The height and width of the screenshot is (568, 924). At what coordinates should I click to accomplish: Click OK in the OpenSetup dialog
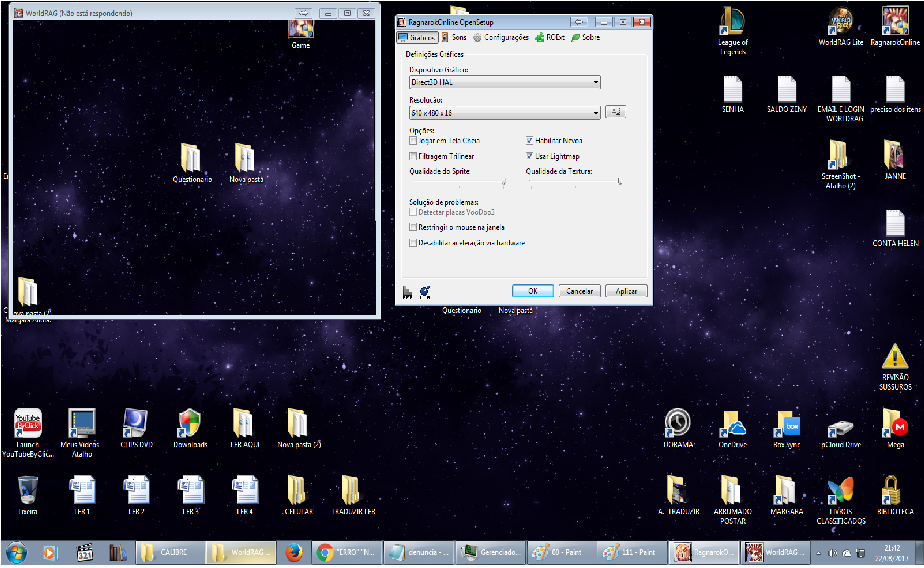tap(533, 291)
